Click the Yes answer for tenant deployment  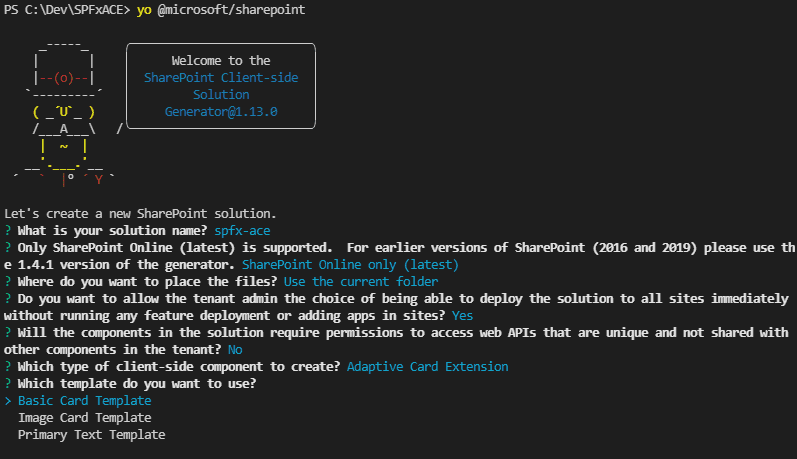(x=463, y=316)
